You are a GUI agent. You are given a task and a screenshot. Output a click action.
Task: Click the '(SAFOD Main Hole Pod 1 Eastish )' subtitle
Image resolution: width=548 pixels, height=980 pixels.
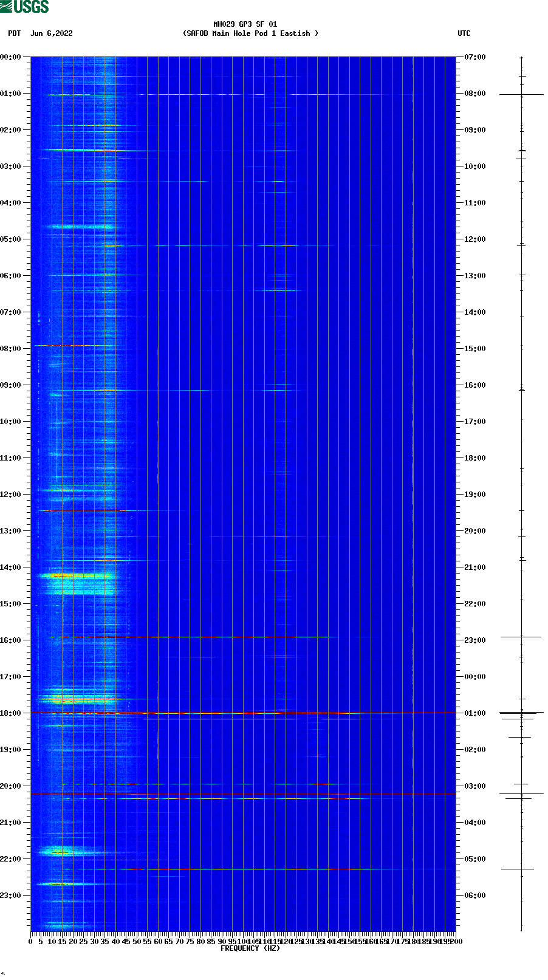[x=250, y=33]
